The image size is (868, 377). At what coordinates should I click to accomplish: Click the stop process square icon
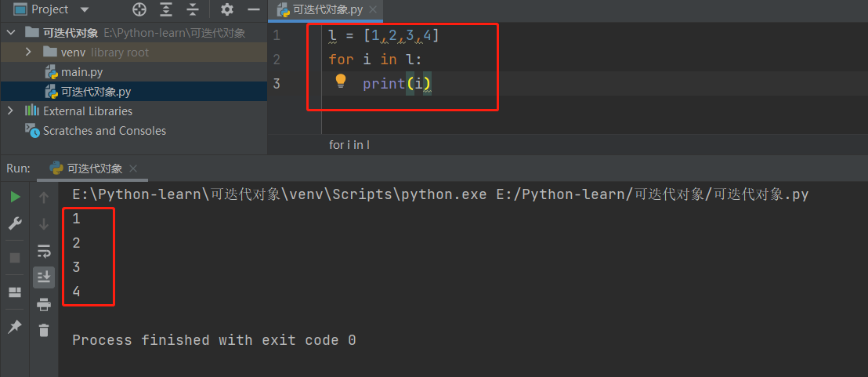point(15,258)
